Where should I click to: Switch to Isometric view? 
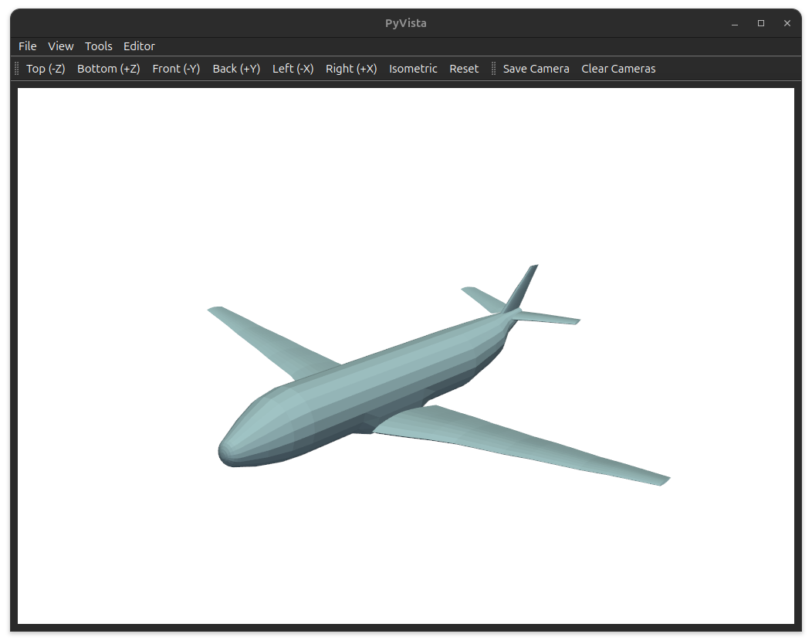tap(413, 69)
